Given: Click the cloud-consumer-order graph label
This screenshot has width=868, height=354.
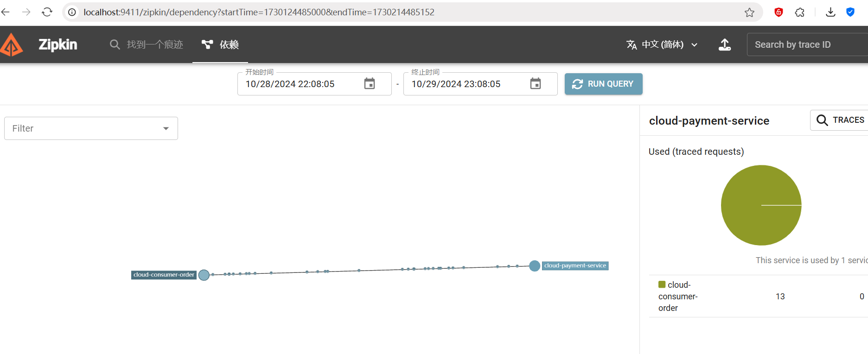Looking at the screenshot, I should tap(164, 275).
